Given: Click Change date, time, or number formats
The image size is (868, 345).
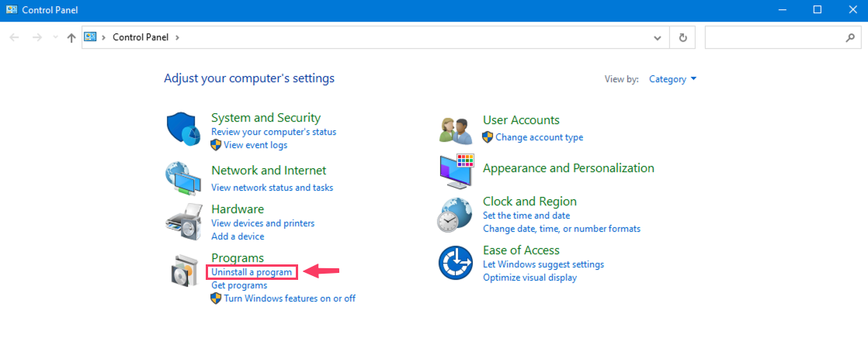Looking at the screenshot, I should click(x=561, y=229).
